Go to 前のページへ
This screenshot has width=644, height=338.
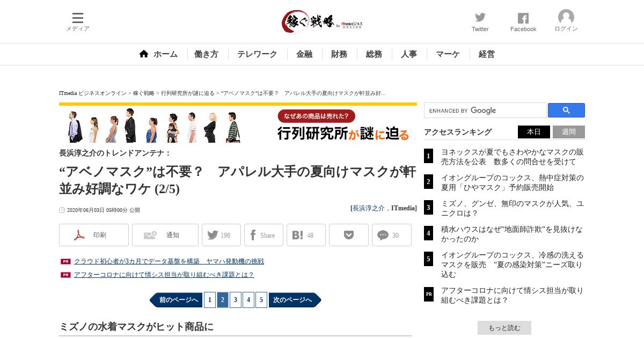[x=175, y=300]
